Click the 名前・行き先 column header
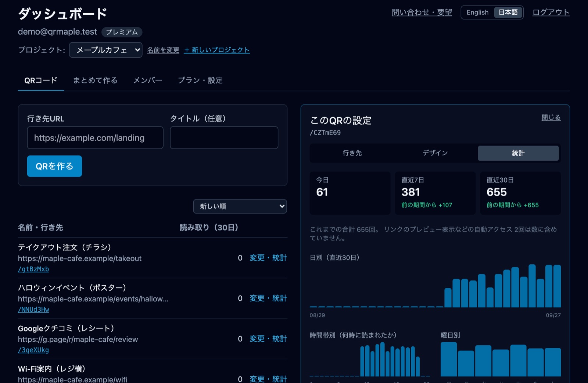This screenshot has width=588, height=383. tap(40, 228)
